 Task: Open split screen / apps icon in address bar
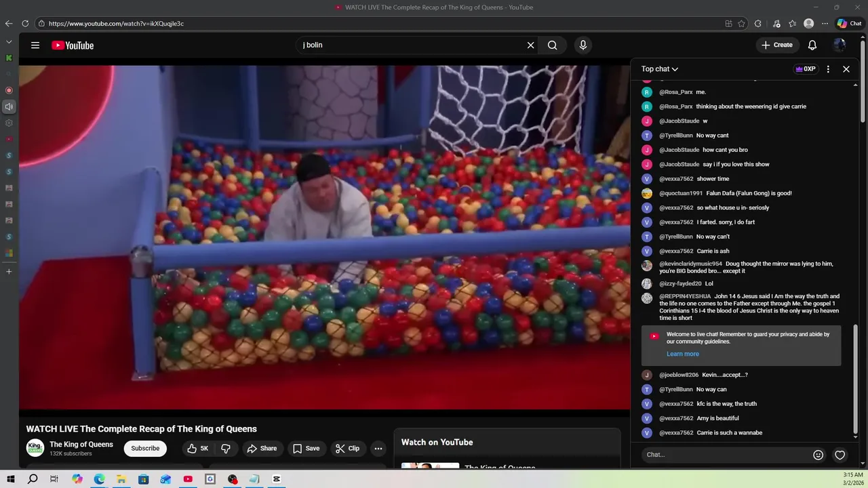[728, 24]
